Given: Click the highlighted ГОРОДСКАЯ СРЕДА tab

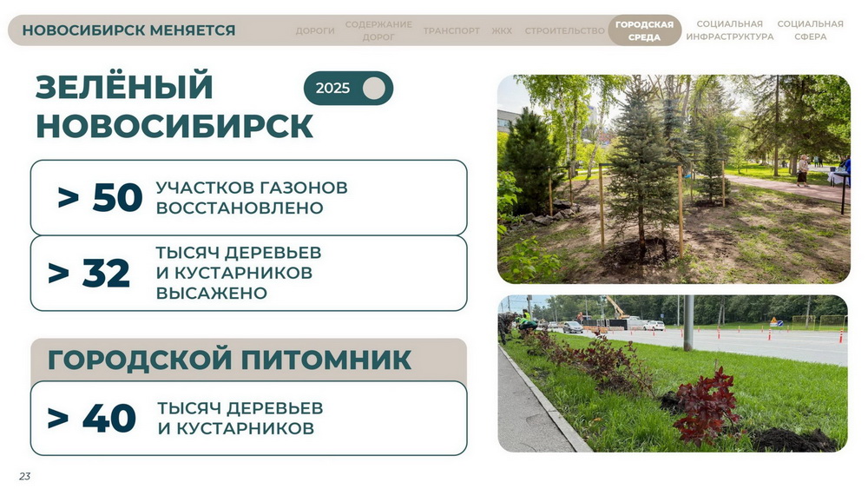Looking at the screenshot, I should click(644, 30).
